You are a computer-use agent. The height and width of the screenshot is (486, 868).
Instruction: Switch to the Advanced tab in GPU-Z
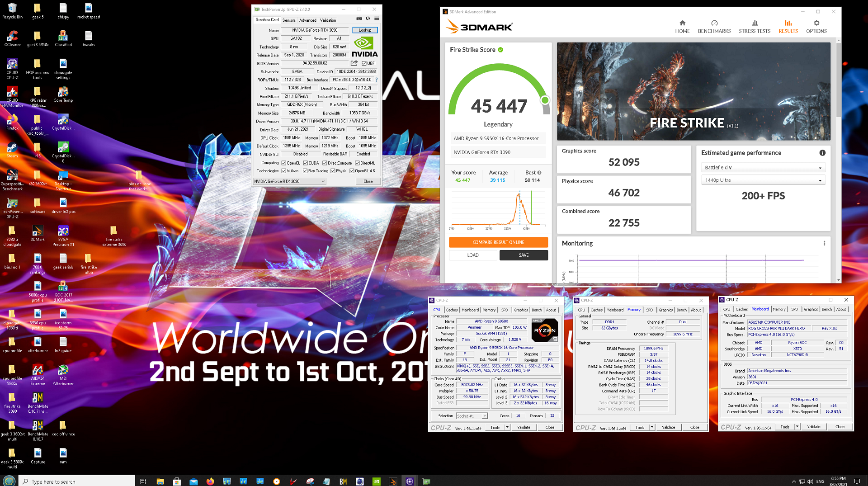point(308,20)
